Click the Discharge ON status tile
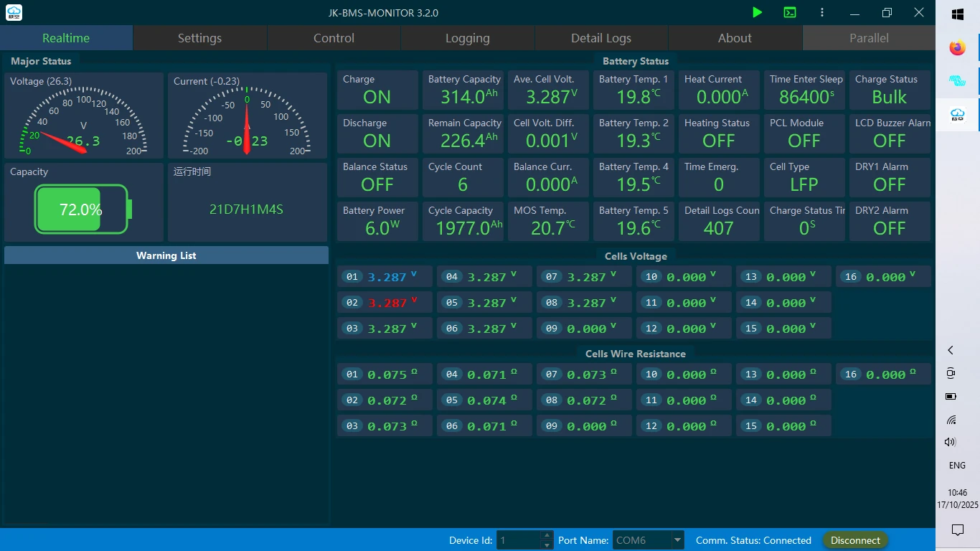The width and height of the screenshot is (980, 551). click(377, 133)
